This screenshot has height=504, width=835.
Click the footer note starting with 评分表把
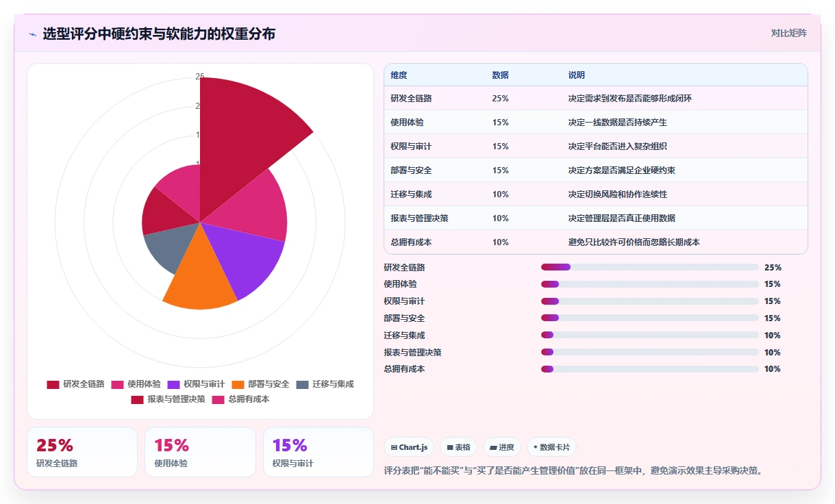tap(573, 471)
